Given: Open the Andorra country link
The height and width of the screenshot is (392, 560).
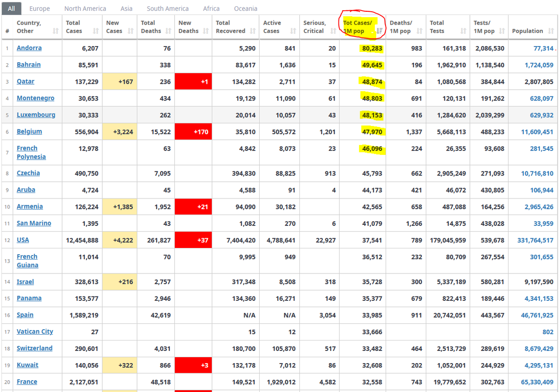Looking at the screenshot, I should coord(29,48).
